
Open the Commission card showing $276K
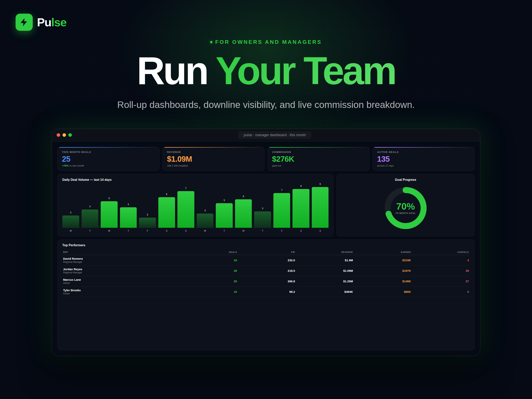point(318,159)
